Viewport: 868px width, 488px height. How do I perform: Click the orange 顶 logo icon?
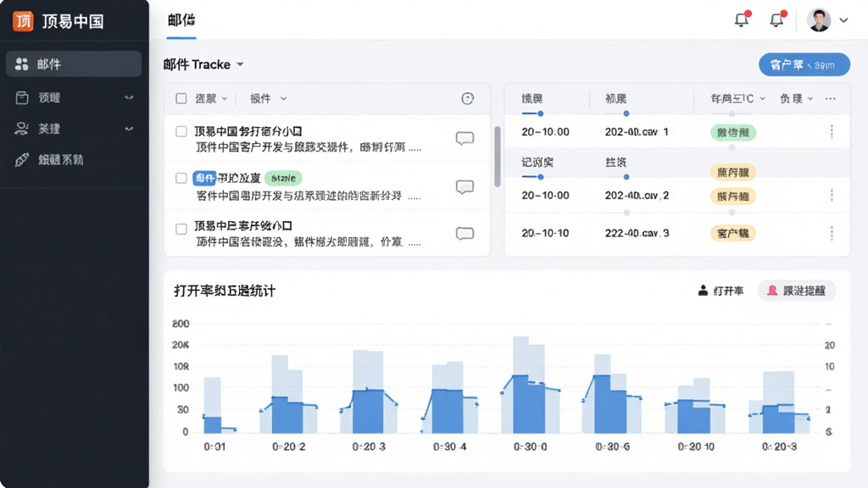[23, 21]
